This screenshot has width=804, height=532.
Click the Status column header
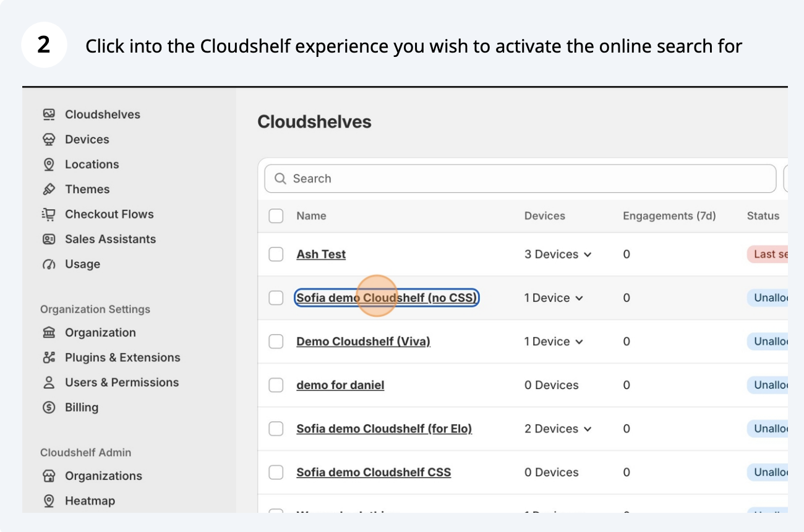(763, 216)
